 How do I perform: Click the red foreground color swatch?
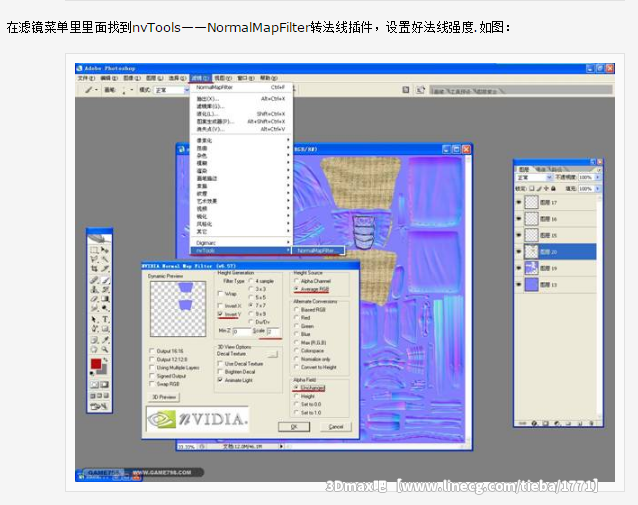[96, 364]
